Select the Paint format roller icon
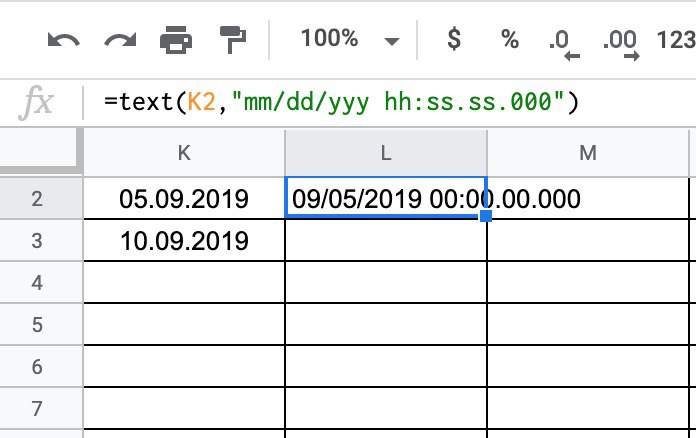696x438 pixels. click(x=233, y=40)
